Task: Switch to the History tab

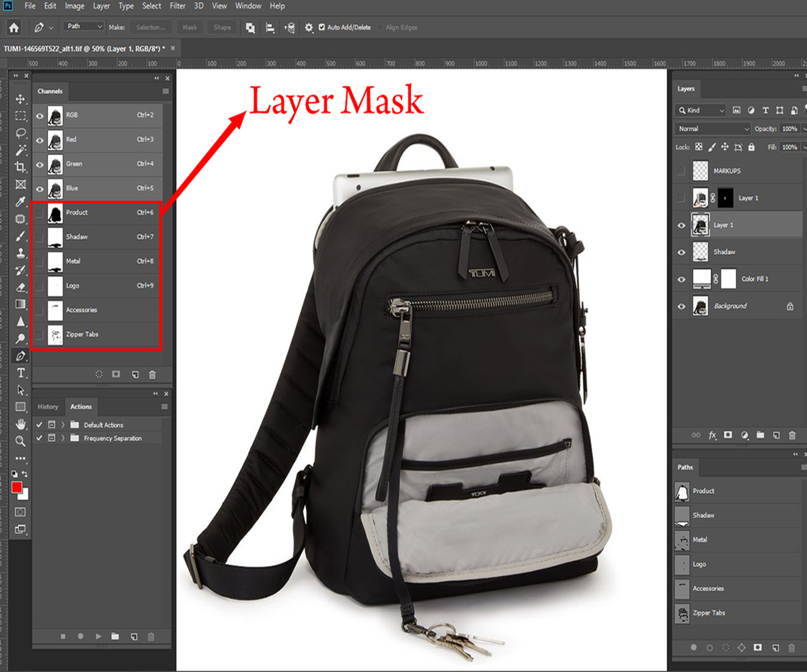Action: click(47, 407)
